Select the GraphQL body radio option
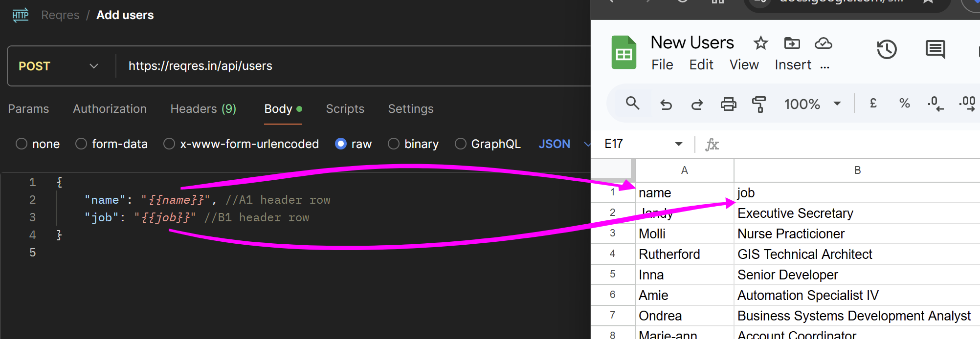 [461, 144]
